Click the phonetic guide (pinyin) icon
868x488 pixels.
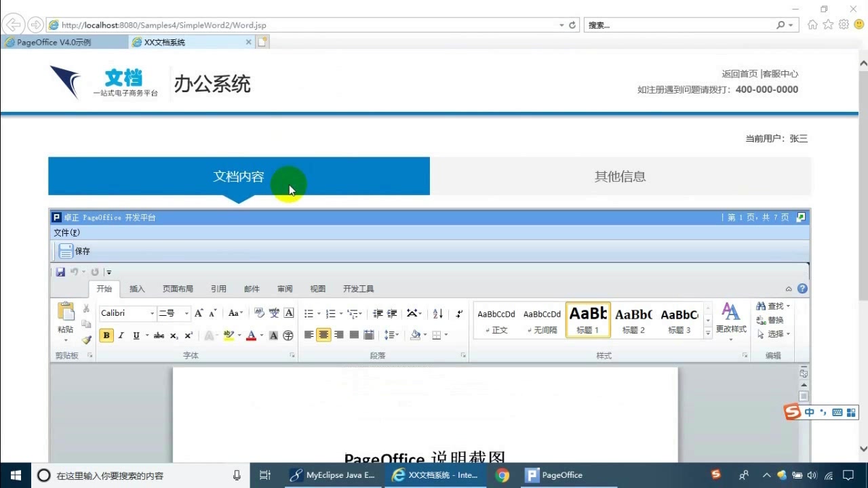(274, 313)
